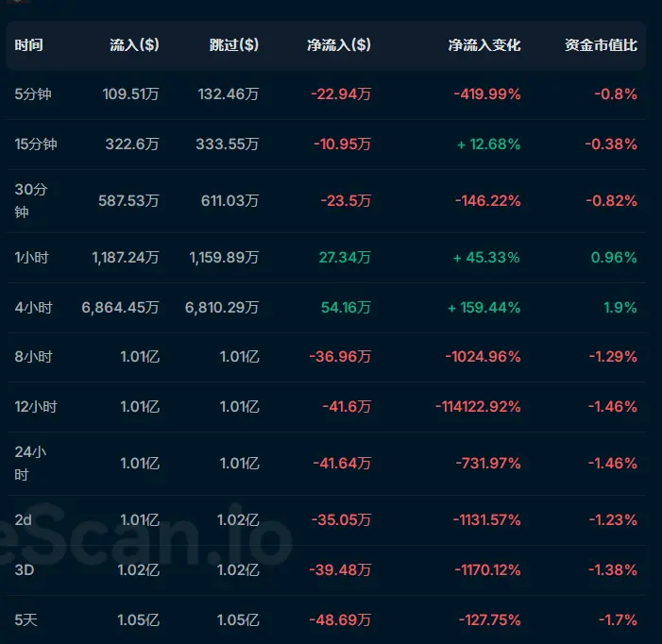Select the 15分钟 time row
662x644 pixels.
(x=327, y=144)
